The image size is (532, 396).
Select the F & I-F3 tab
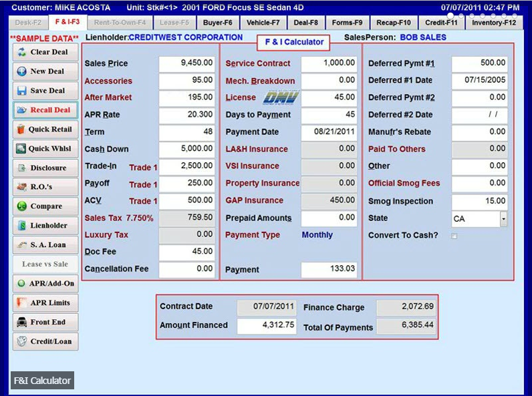click(68, 22)
